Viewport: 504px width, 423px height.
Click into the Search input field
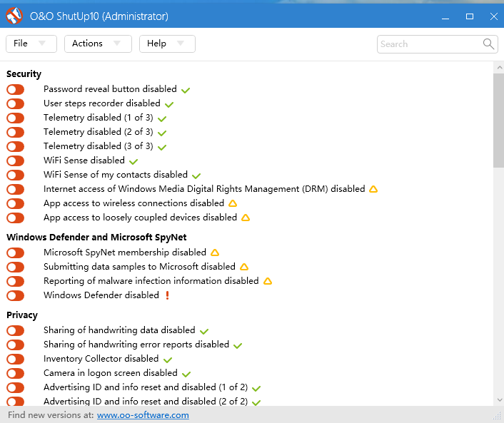pos(428,44)
